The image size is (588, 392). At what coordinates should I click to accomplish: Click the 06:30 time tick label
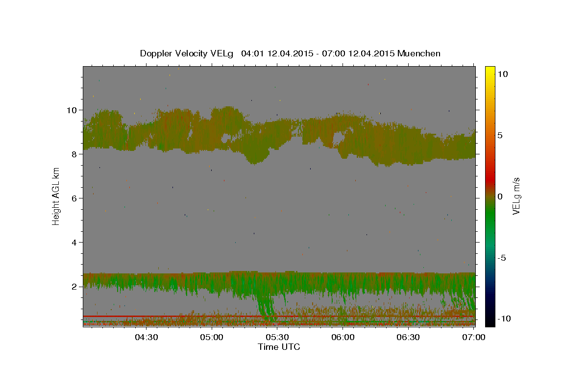[x=409, y=337]
